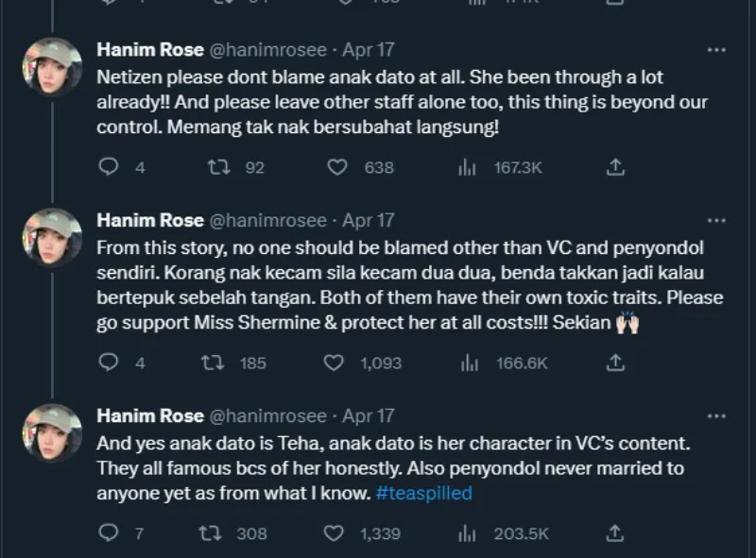Screen dimensions: 756x558
Task: Retweet the tweet with 308 retweets
Action: [218, 533]
